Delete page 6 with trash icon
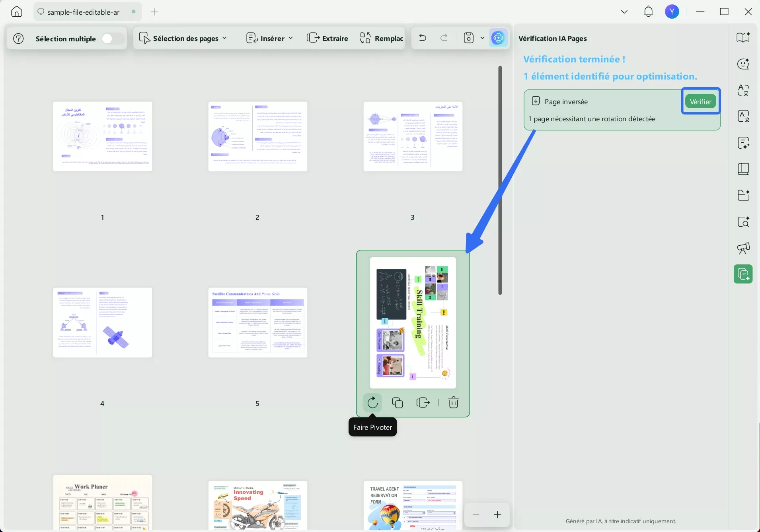The width and height of the screenshot is (760, 532). [454, 403]
